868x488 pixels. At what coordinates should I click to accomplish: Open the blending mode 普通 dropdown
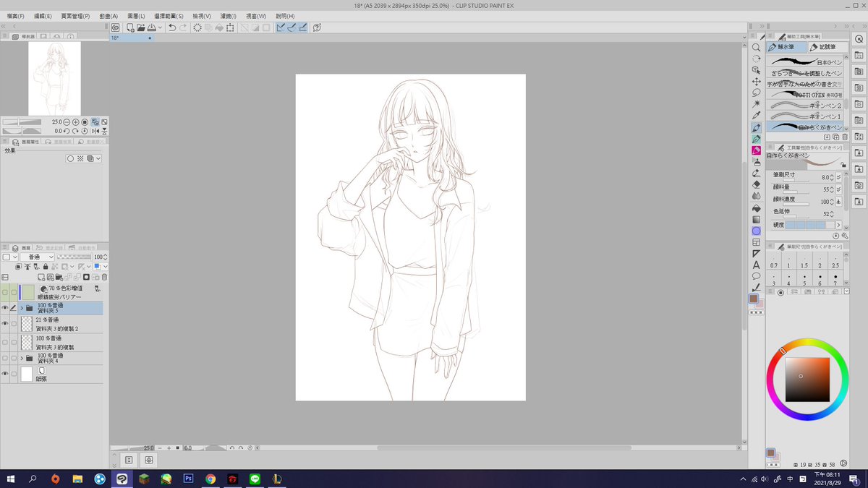pyautogui.click(x=38, y=257)
